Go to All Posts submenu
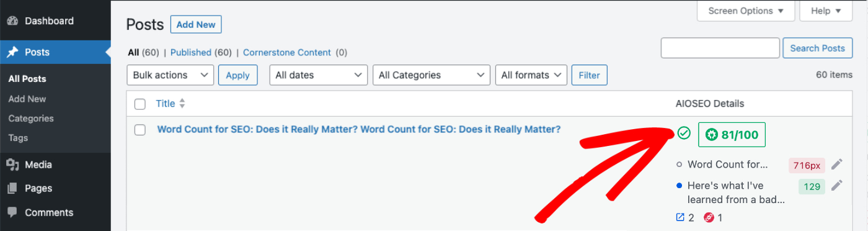The width and height of the screenshot is (868, 231). pos(27,79)
